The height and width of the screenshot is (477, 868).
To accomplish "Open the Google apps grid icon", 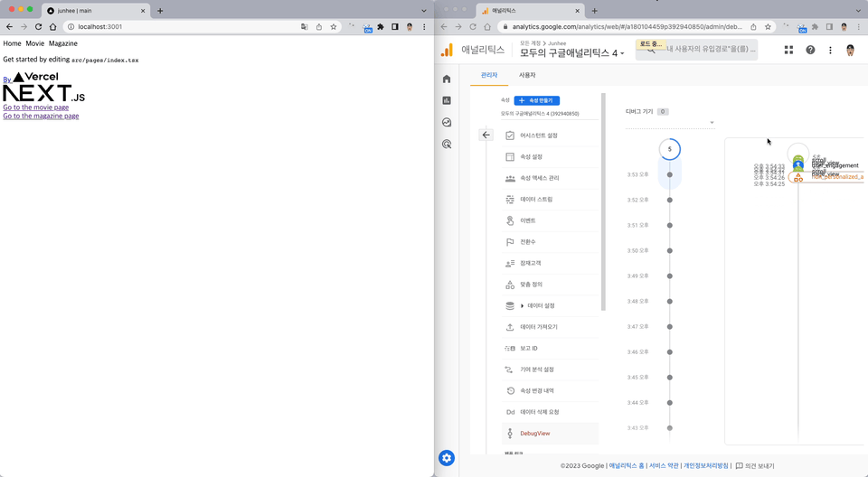I will click(x=788, y=50).
